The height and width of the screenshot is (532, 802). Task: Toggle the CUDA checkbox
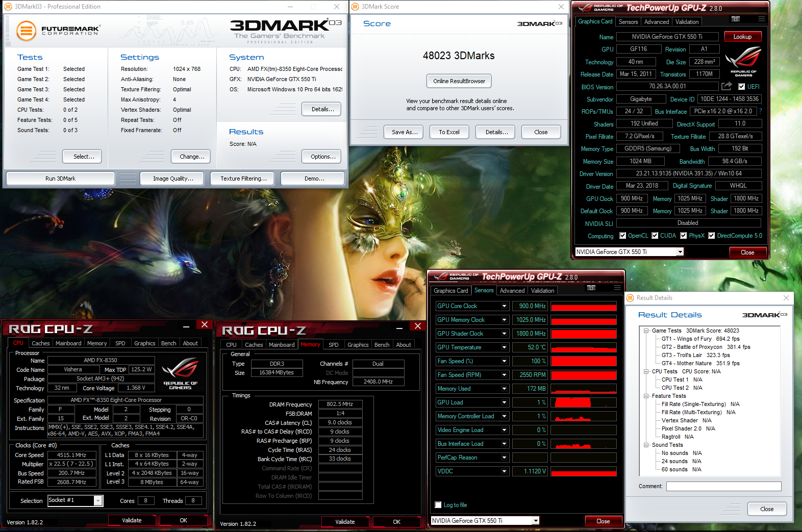(655, 236)
